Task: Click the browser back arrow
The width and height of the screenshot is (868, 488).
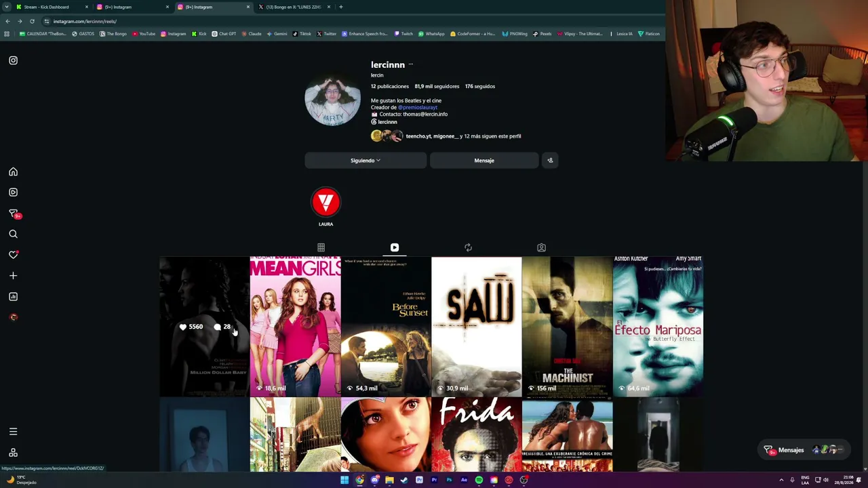Action: [7, 21]
